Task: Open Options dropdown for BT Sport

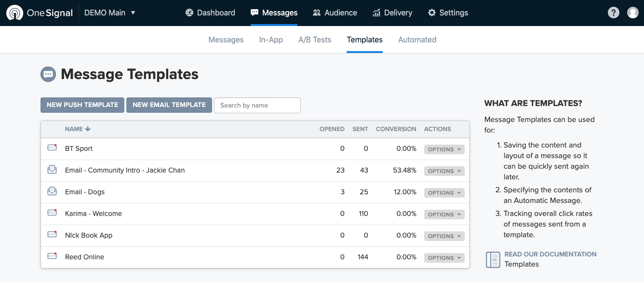Action: (444, 149)
